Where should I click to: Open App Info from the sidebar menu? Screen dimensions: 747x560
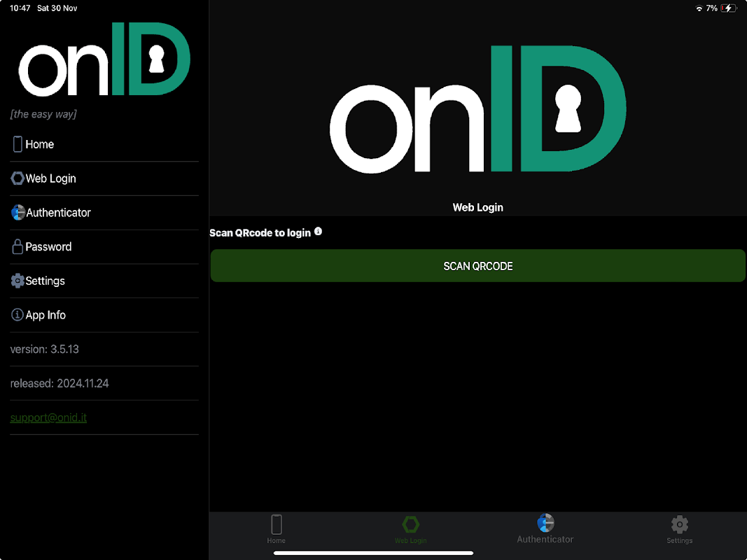tap(104, 315)
